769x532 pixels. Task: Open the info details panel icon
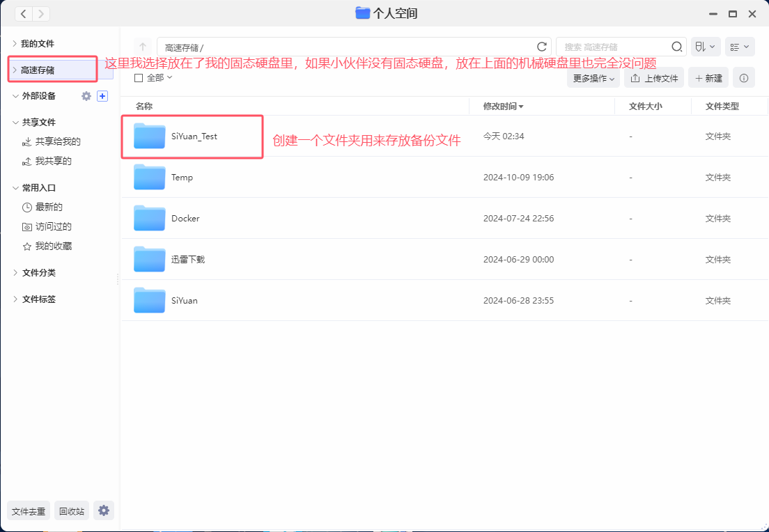tap(743, 78)
